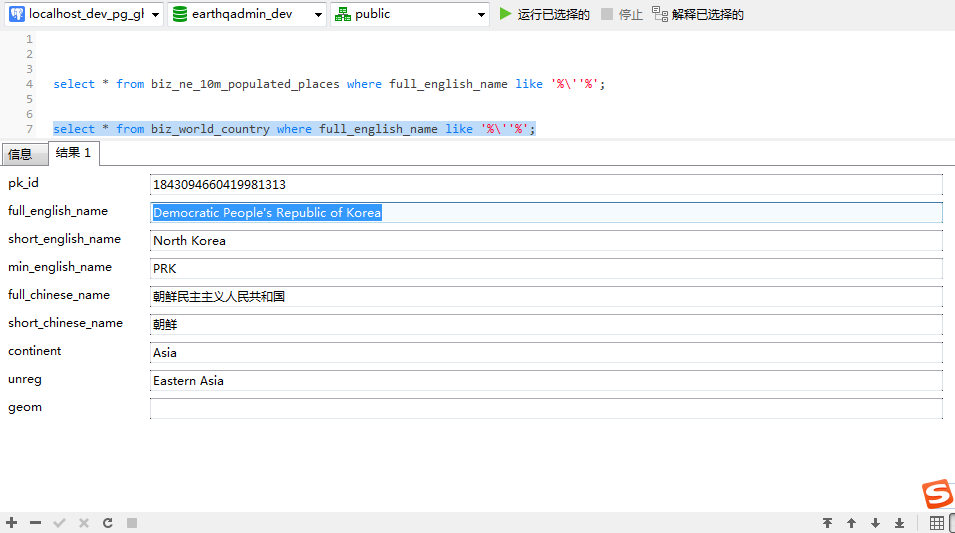Image resolution: width=955 pixels, height=533 pixels.
Task: Go to previous record up arrow
Action: click(x=851, y=523)
